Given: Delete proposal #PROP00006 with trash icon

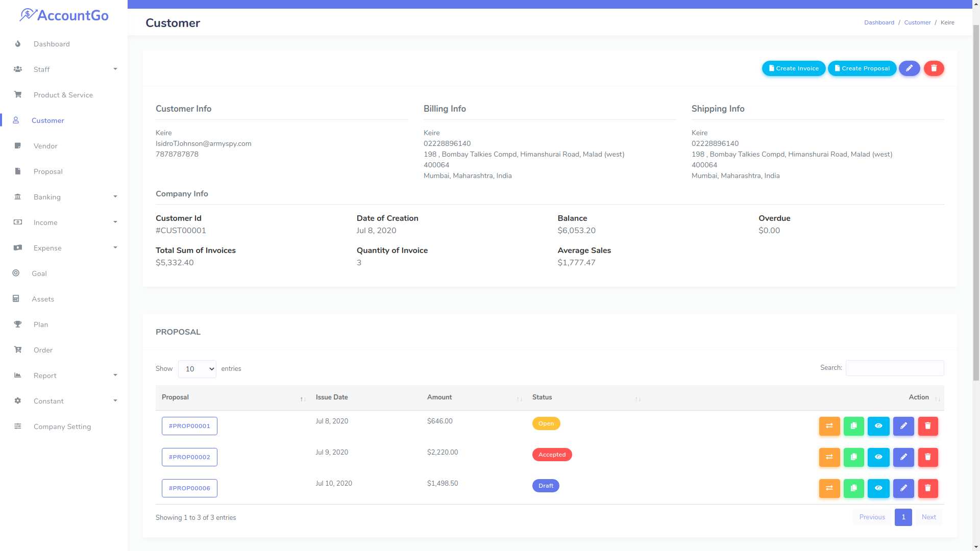Looking at the screenshot, I should (x=928, y=489).
